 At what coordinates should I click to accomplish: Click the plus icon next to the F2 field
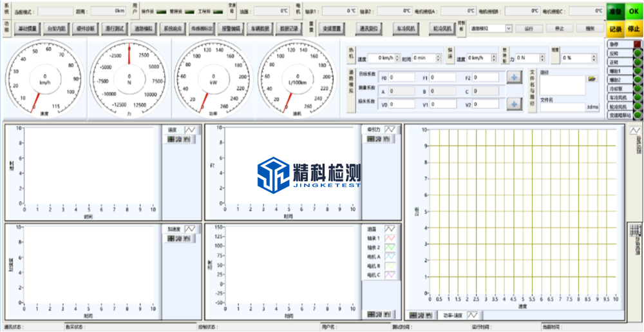click(514, 78)
